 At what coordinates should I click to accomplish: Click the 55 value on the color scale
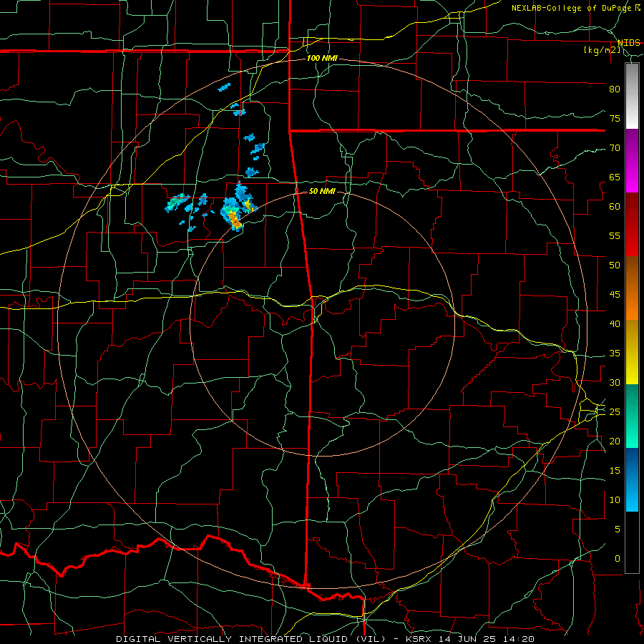[615, 235]
